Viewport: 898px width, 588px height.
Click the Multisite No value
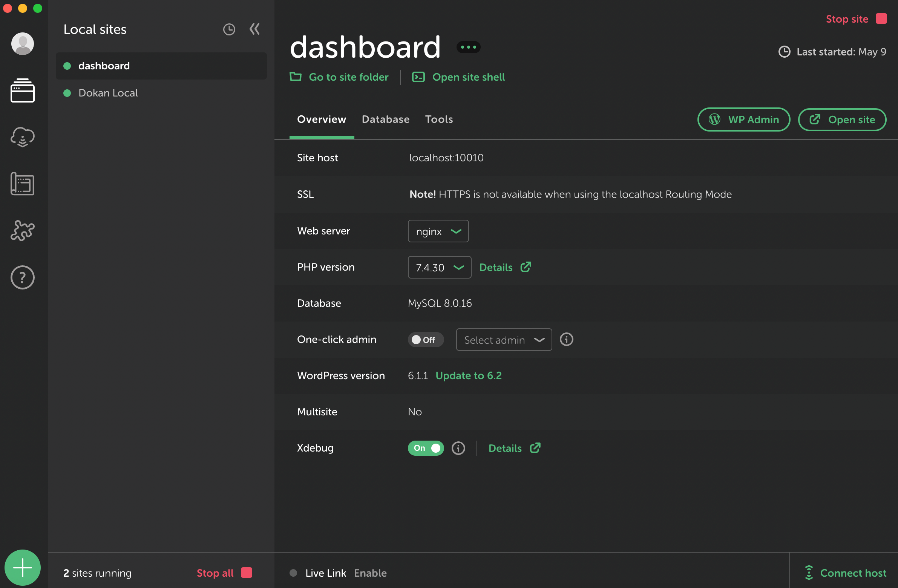pos(415,412)
